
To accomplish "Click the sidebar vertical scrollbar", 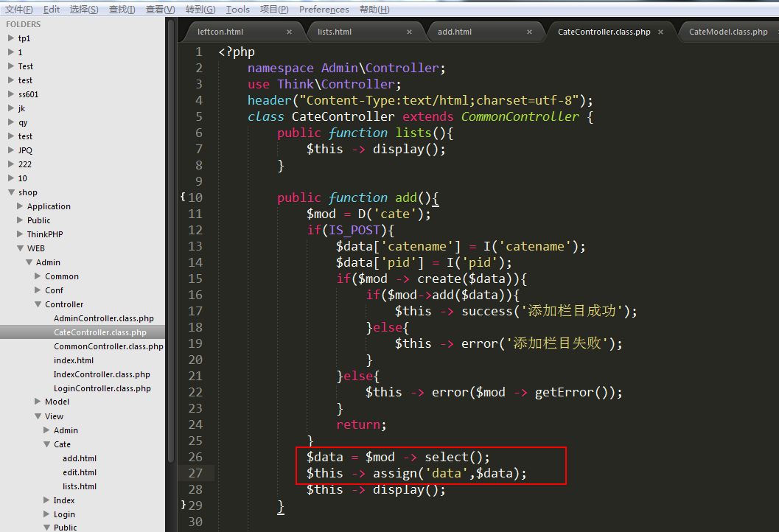I will point(171,241).
